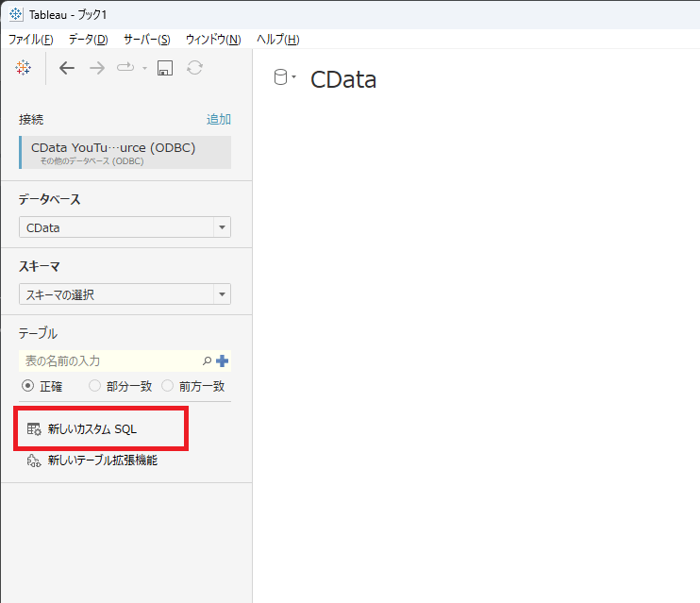
Task: Click 新しいカスタム SQL
Action: click(x=92, y=429)
